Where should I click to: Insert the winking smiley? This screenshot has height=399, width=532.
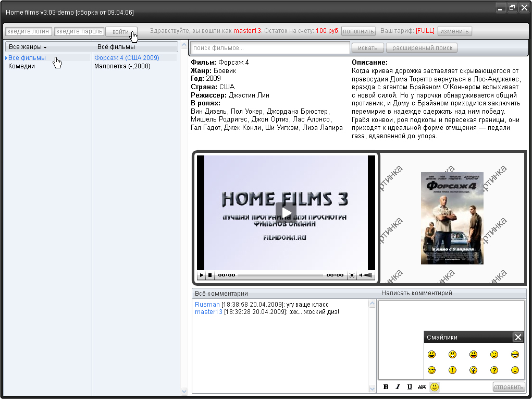point(494,355)
